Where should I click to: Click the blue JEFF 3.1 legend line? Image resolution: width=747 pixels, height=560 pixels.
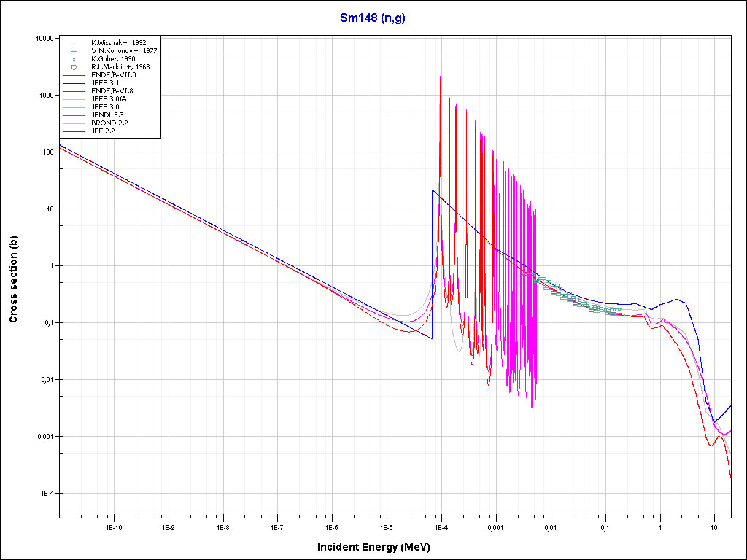(74, 83)
